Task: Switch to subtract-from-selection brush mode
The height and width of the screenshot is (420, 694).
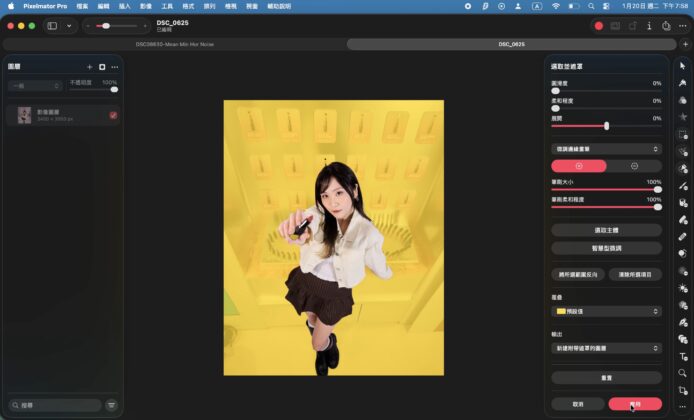Action: (x=634, y=166)
